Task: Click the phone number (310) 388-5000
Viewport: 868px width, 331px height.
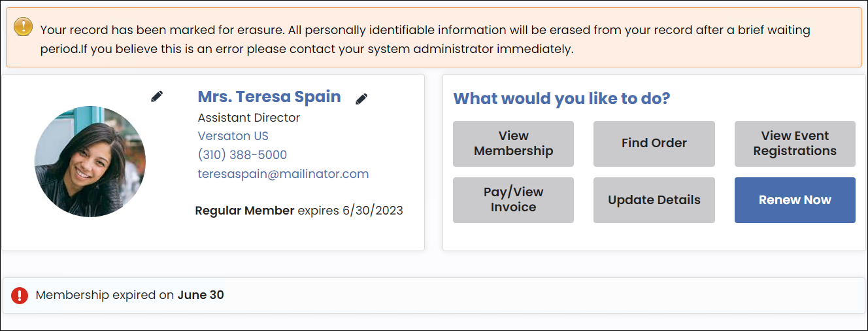Action: [x=242, y=155]
